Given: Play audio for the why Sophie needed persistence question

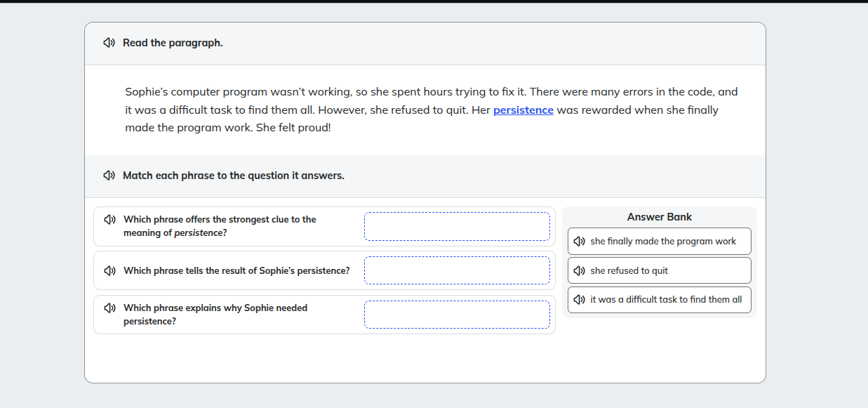Looking at the screenshot, I should 109,308.
